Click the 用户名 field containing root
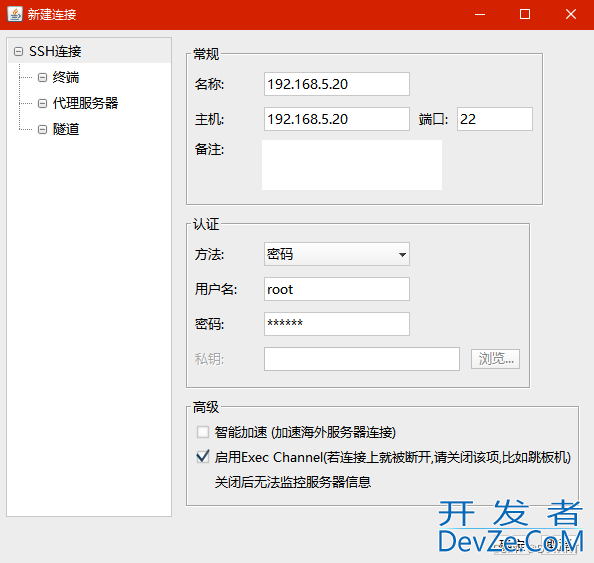 tap(337, 289)
